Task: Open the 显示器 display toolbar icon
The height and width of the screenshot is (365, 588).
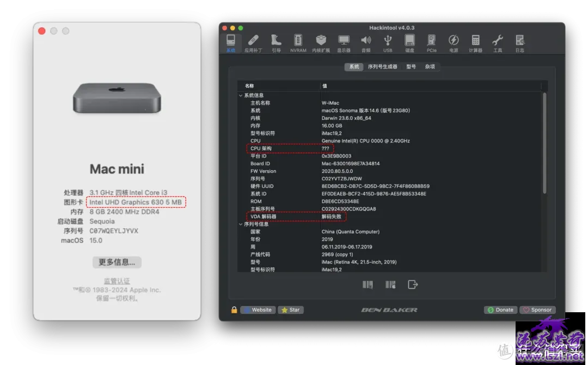Action: tap(344, 43)
